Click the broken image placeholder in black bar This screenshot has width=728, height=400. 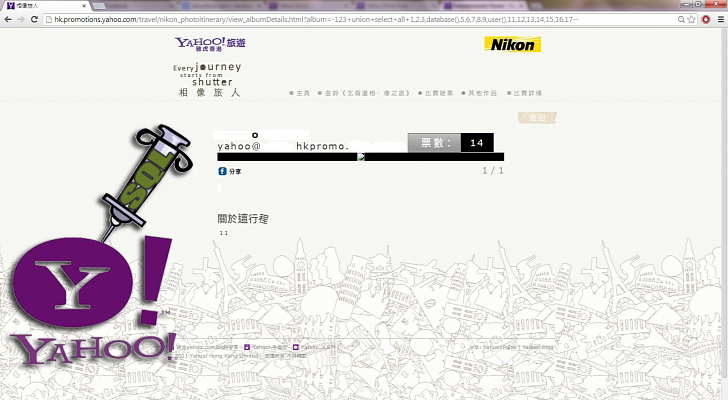tap(361, 157)
